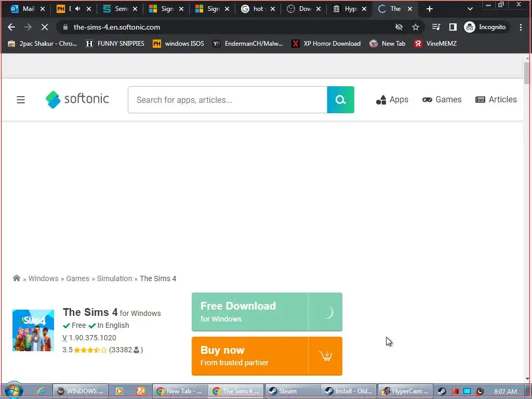Open the WINDOWS taskbar window

[81, 391]
